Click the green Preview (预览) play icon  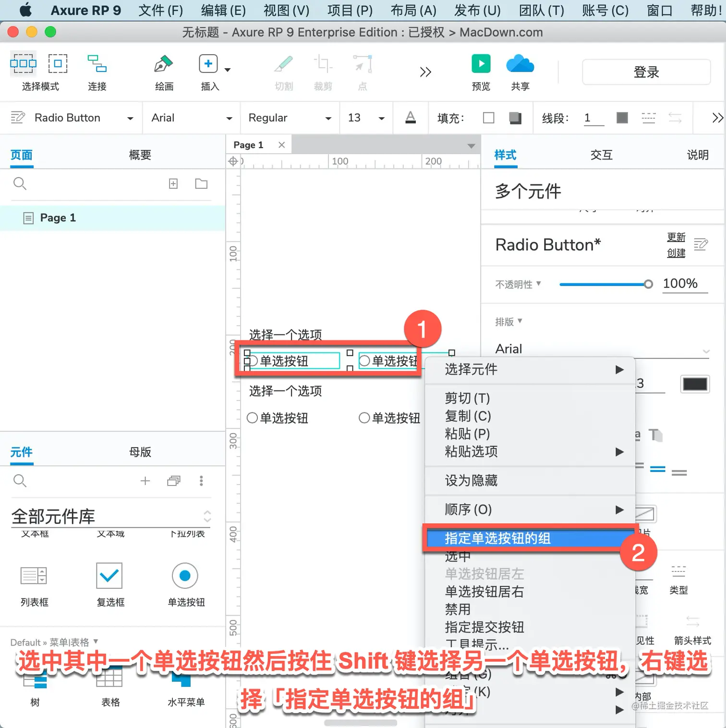481,63
